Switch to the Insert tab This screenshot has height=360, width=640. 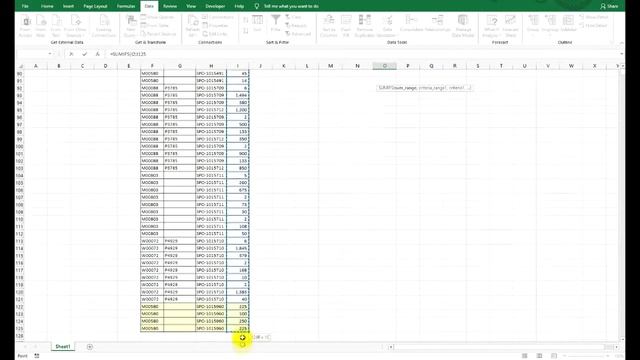click(68, 6)
